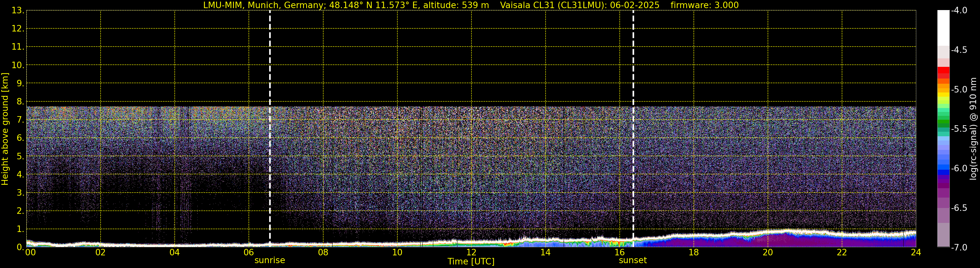Click the 12 time-axis tick label
Screen dimensions: 980x268
click(x=471, y=253)
